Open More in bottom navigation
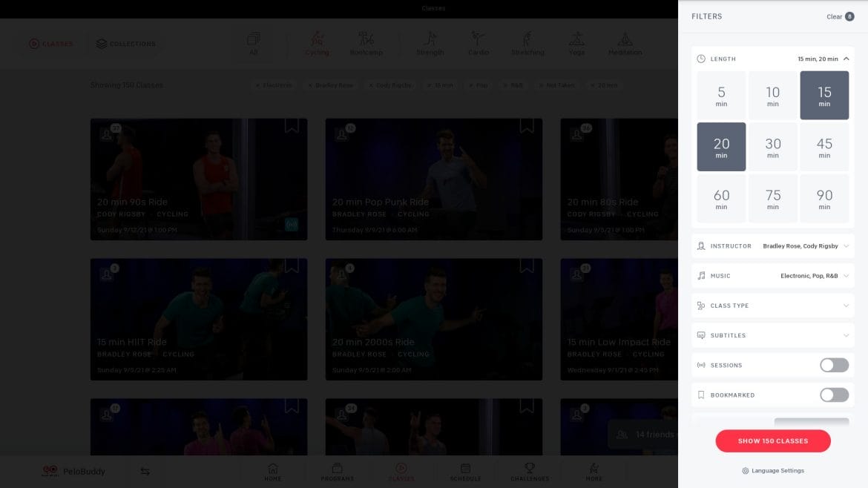The height and width of the screenshot is (488, 868). pos(594,472)
